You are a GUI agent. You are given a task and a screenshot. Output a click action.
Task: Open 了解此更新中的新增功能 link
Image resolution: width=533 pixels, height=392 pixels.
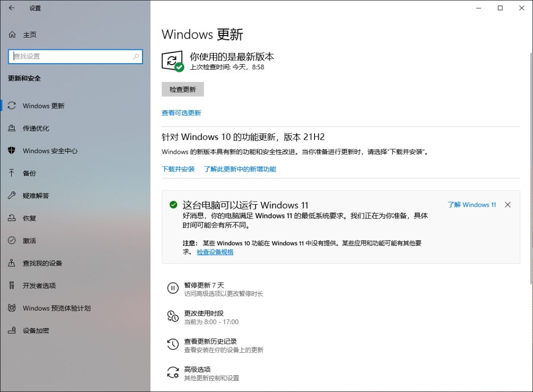(240, 169)
